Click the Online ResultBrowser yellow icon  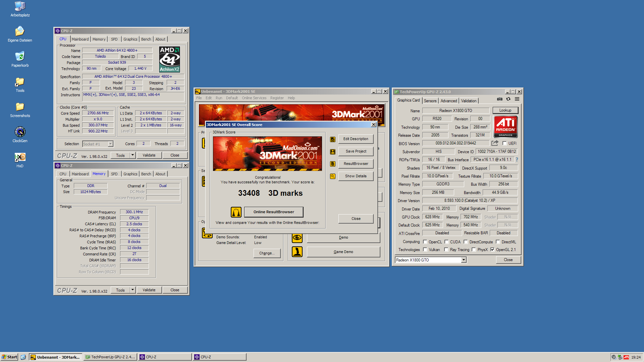click(x=236, y=212)
